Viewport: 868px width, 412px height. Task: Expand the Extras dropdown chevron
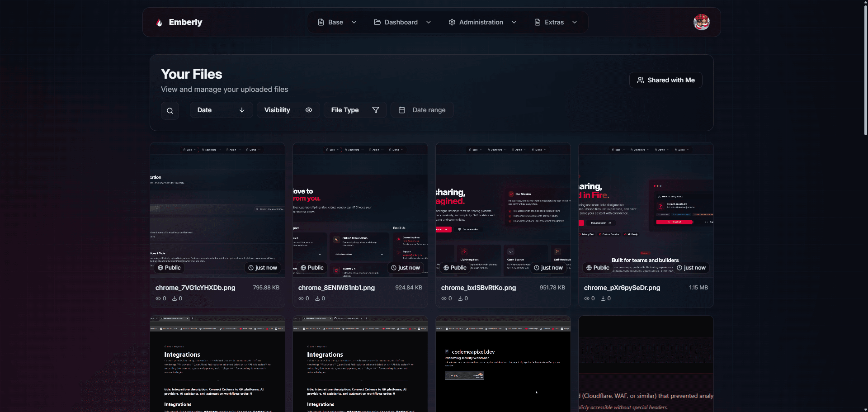pos(575,22)
